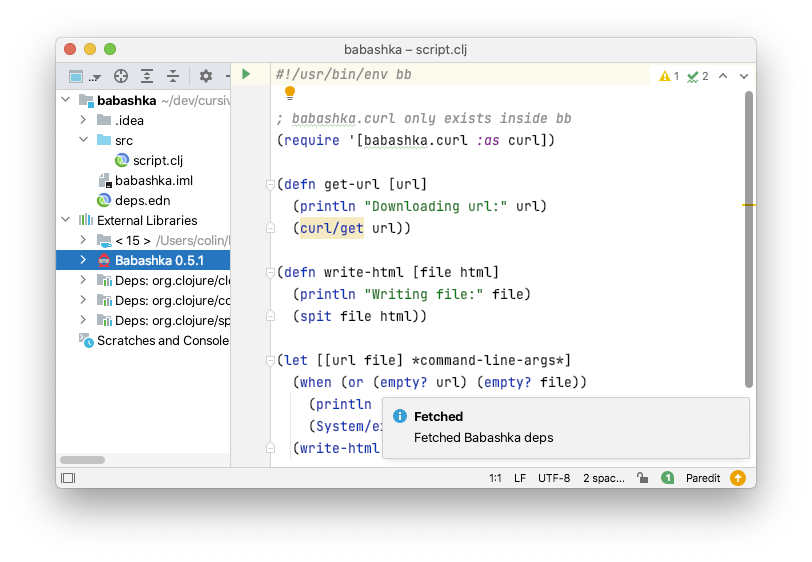Change the UTF-8 file encoding
The image size is (812, 562).
coord(554,478)
